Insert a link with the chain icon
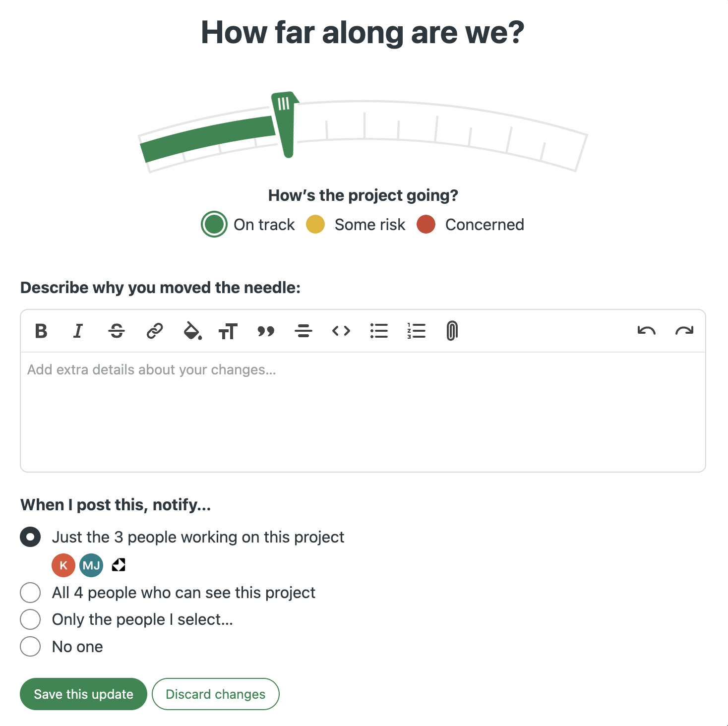 point(155,331)
